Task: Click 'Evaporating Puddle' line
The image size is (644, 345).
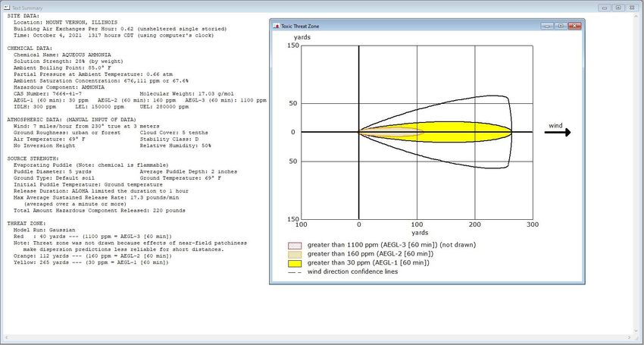Action: point(91,165)
